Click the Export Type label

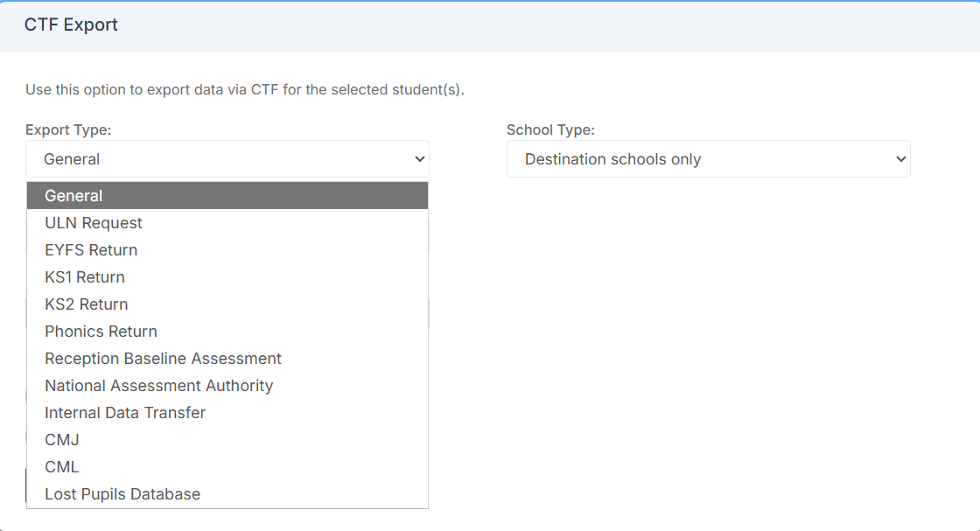(70, 129)
